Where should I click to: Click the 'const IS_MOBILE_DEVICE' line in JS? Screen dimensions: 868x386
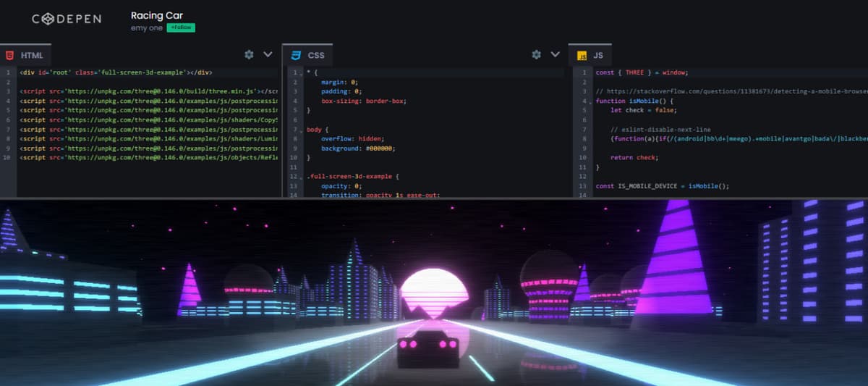click(x=663, y=186)
